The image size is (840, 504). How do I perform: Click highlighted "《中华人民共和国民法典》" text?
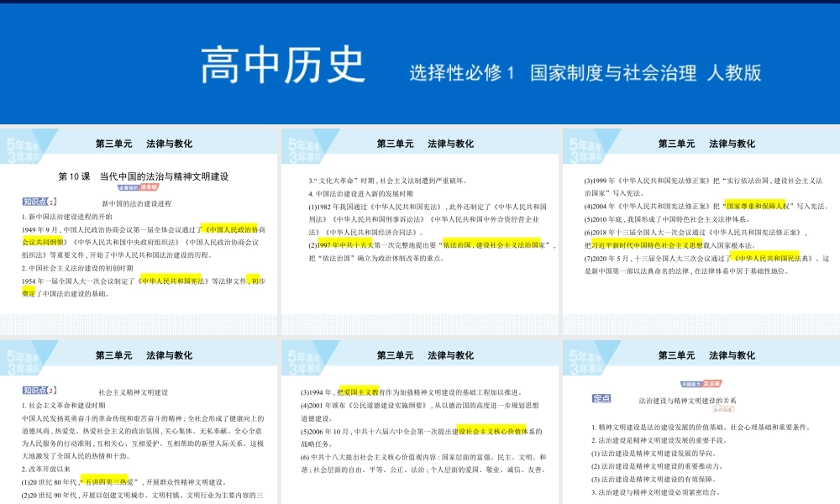pos(772,258)
